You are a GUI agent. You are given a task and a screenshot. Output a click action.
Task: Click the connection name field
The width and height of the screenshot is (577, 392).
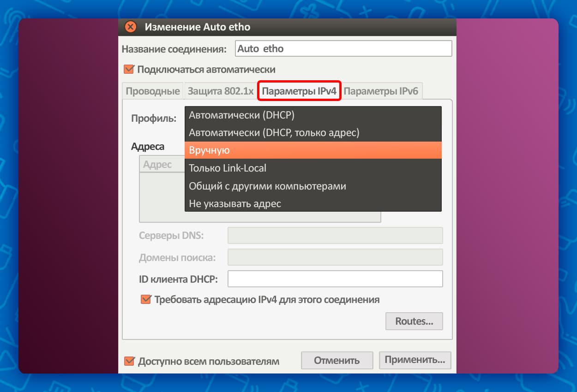point(343,48)
